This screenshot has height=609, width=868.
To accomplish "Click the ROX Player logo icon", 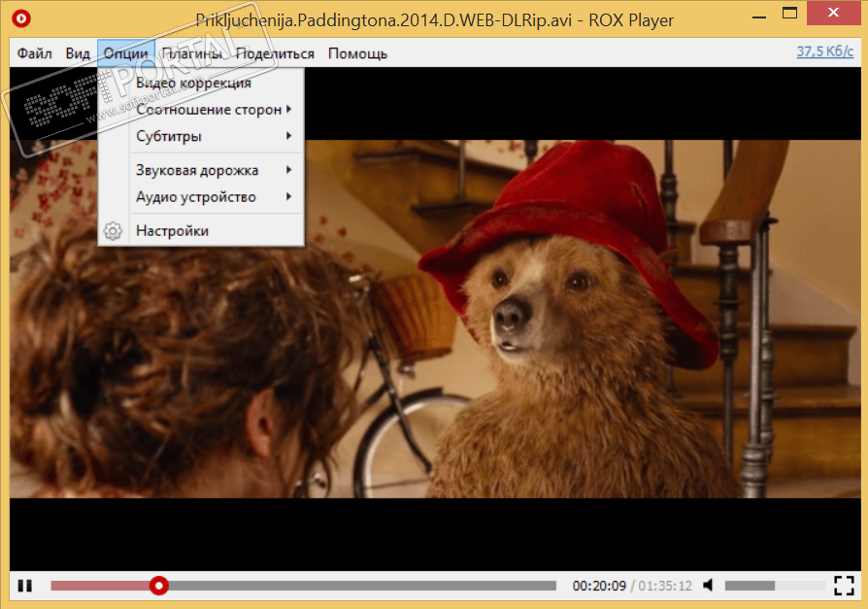I will pos(21,18).
